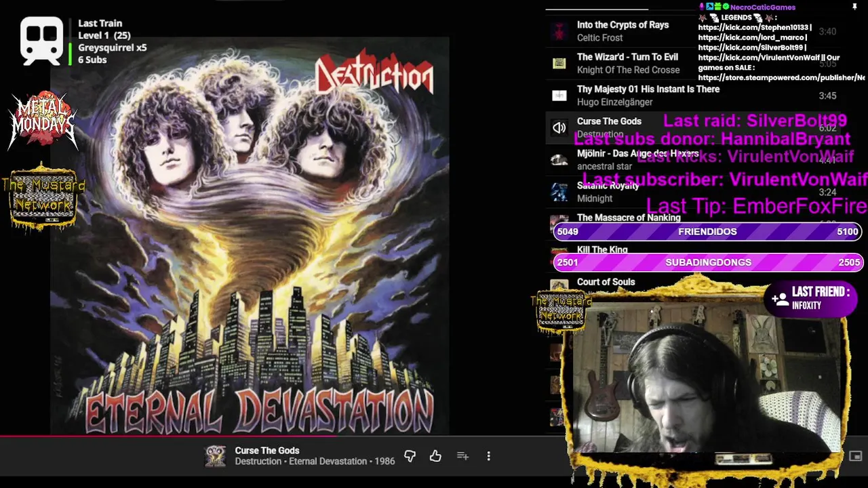Open artist Midnight in the queue

[595, 199]
